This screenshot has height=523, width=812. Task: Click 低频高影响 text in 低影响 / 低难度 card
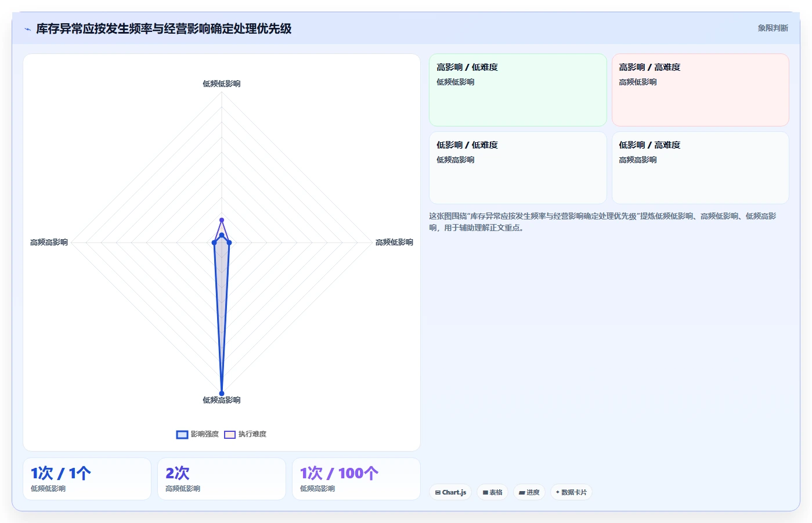[456, 160]
